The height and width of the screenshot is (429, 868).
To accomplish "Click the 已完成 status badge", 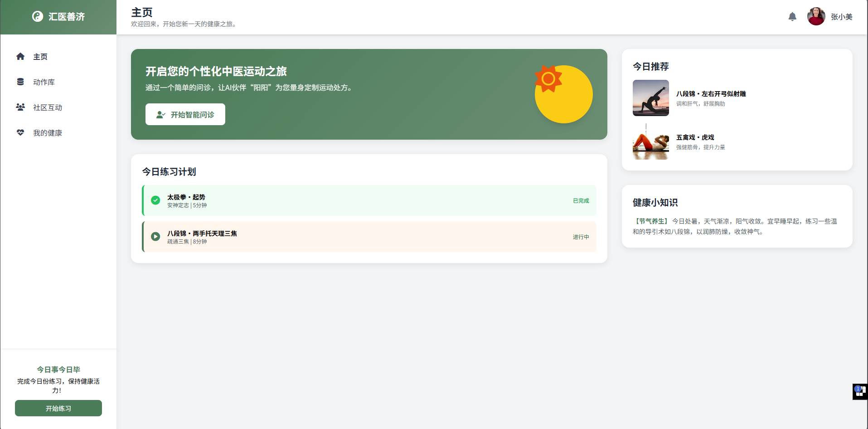I will 581,200.
